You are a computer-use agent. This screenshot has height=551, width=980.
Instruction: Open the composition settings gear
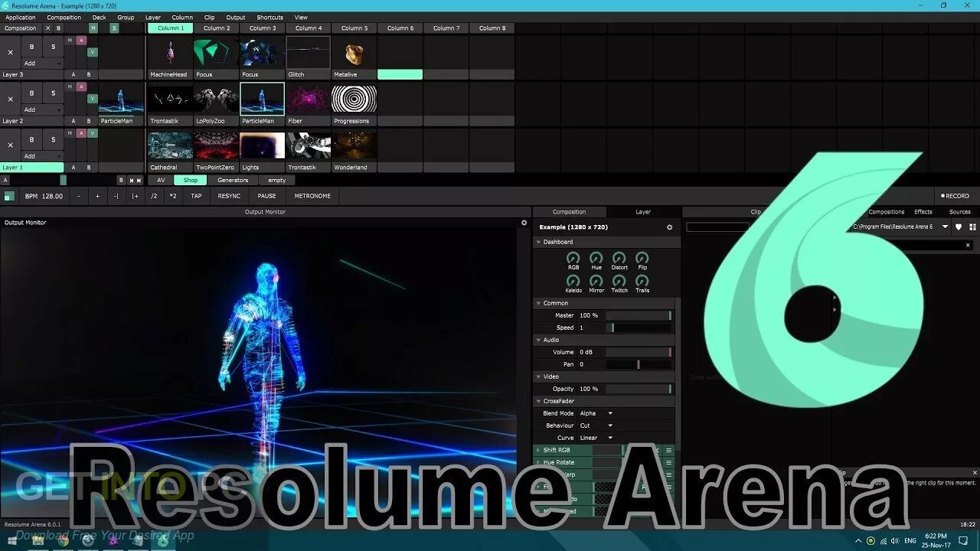click(x=669, y=227)
